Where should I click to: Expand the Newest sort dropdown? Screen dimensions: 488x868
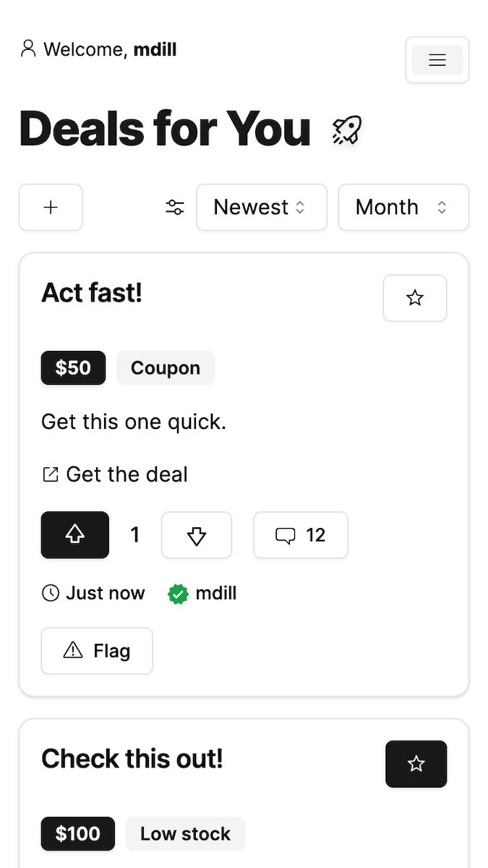[x=262, y=208]
